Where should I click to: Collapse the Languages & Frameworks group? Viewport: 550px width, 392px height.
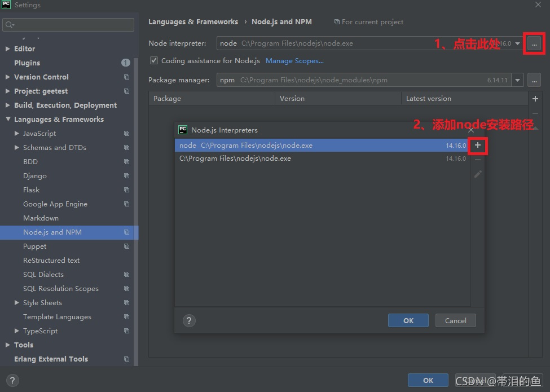tap(8, 119)
